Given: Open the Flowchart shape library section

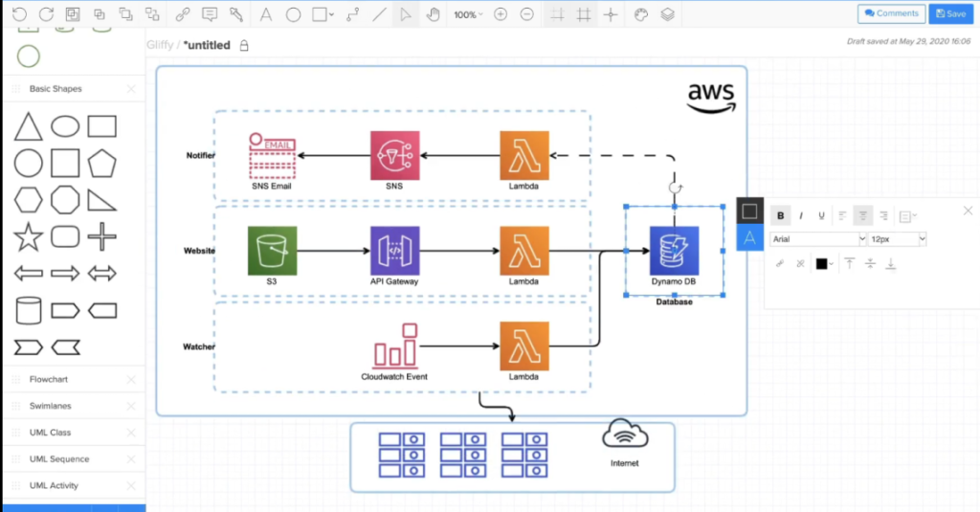Looking at the screenshot, I should coord(49,379).
